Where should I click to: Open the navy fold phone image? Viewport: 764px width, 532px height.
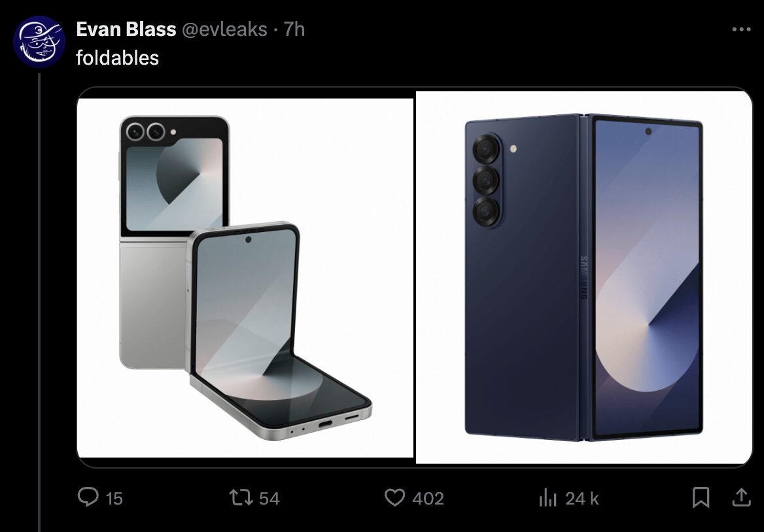pos(583,278)
